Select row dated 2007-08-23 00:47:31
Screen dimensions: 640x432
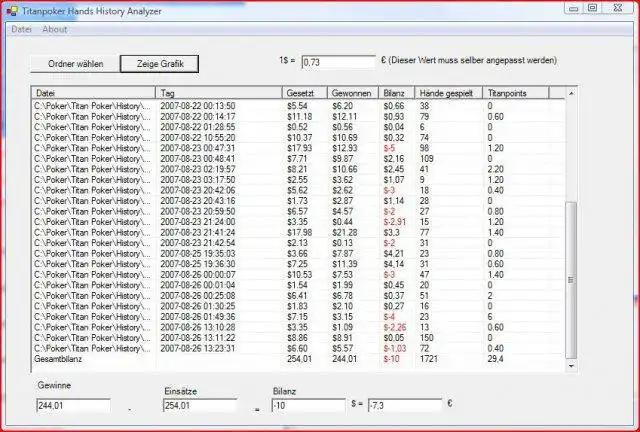[299, 148]
